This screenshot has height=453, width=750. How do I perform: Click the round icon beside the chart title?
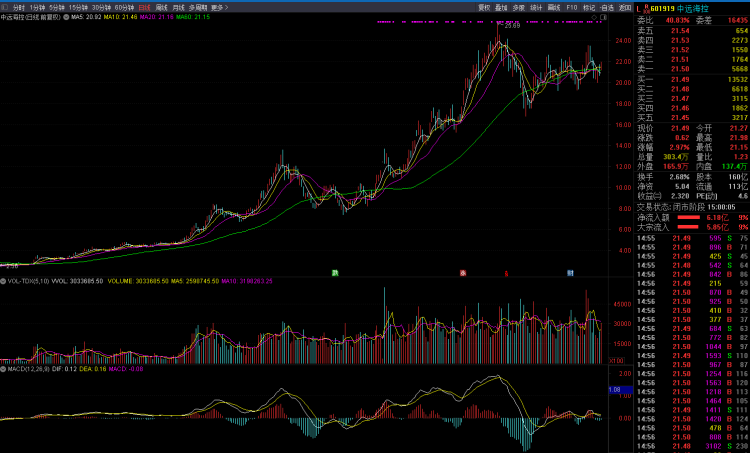click(67, 17)
